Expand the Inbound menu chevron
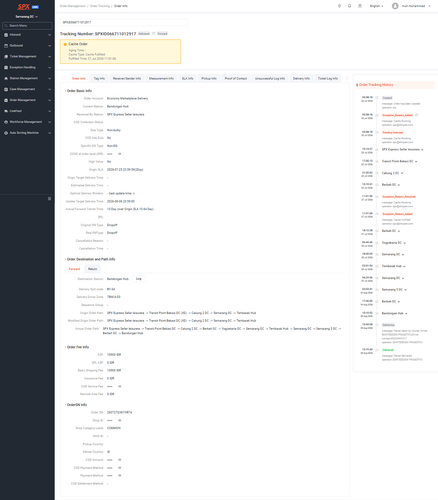This screenshot has height=500, width=438. tap(49, 35)
